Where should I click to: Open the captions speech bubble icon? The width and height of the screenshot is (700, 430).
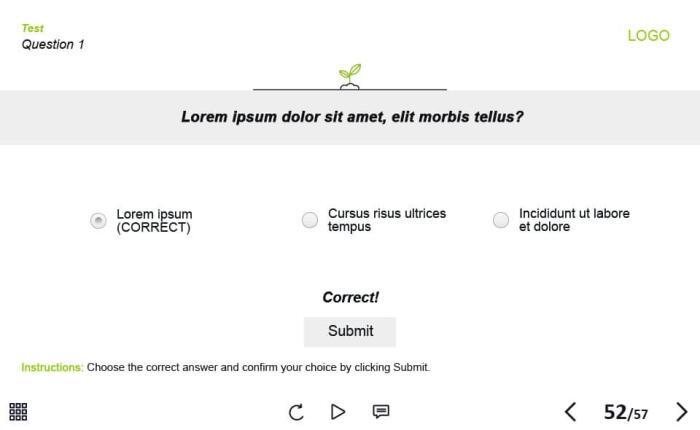click(381, 412)
